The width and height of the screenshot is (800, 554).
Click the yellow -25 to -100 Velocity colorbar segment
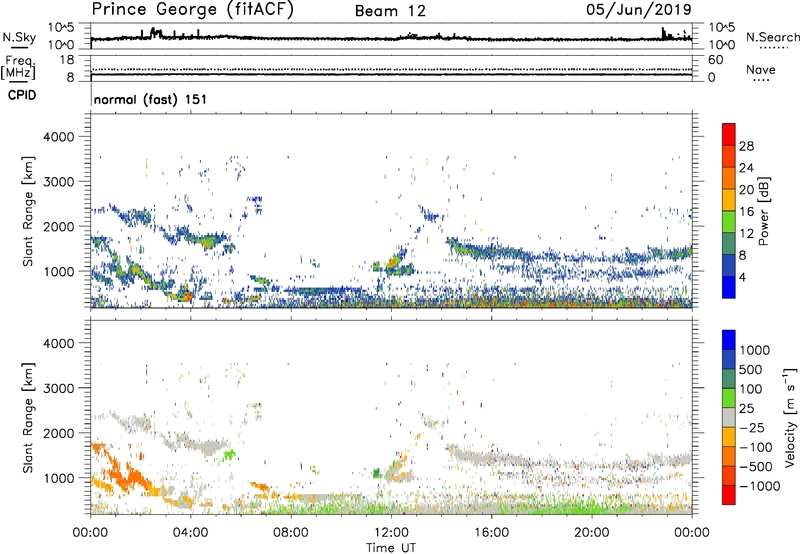point(729,437)
